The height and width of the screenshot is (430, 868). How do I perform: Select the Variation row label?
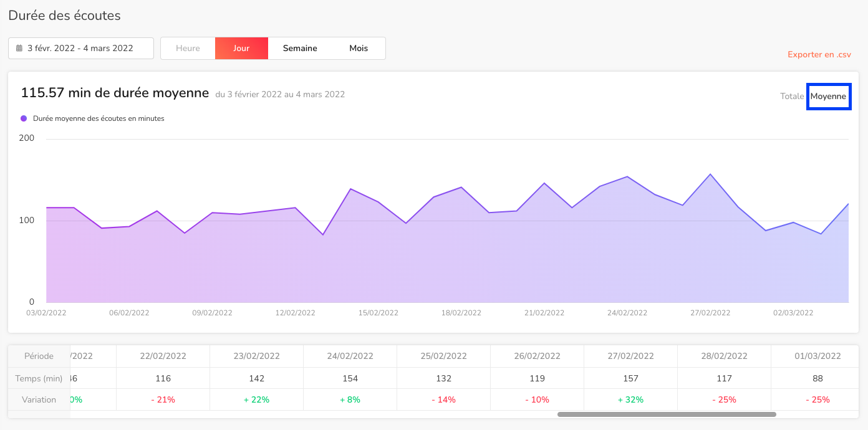pos(39,399)
